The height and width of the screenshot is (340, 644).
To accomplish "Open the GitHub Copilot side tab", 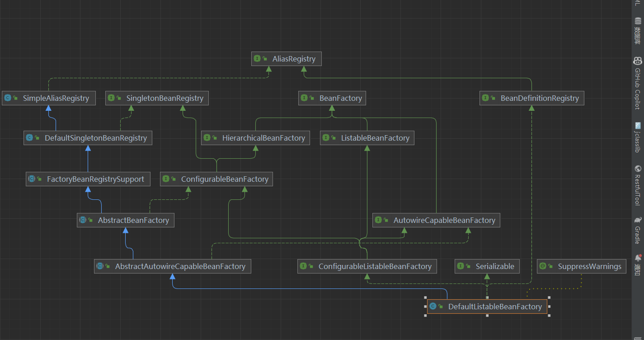I will (638, 84).
